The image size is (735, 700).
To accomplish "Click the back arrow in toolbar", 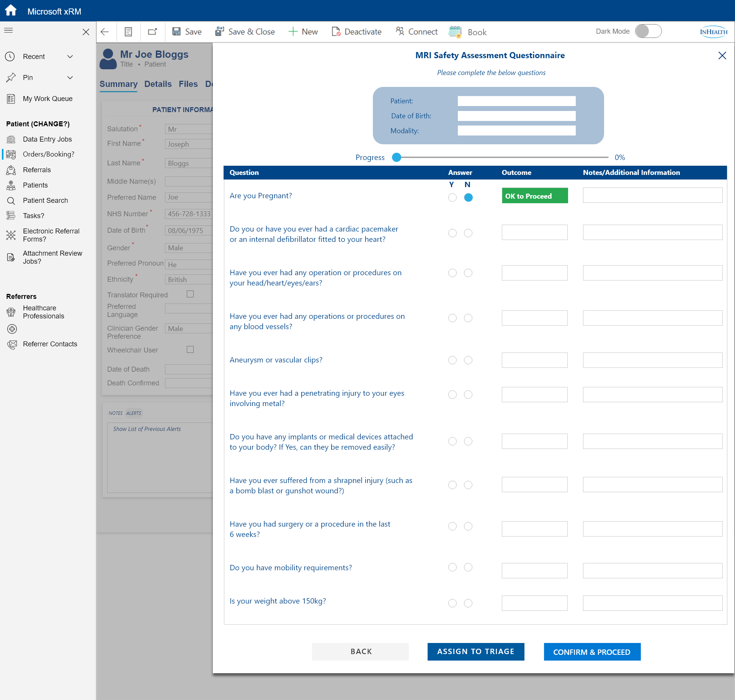I will tap(105, 32).
